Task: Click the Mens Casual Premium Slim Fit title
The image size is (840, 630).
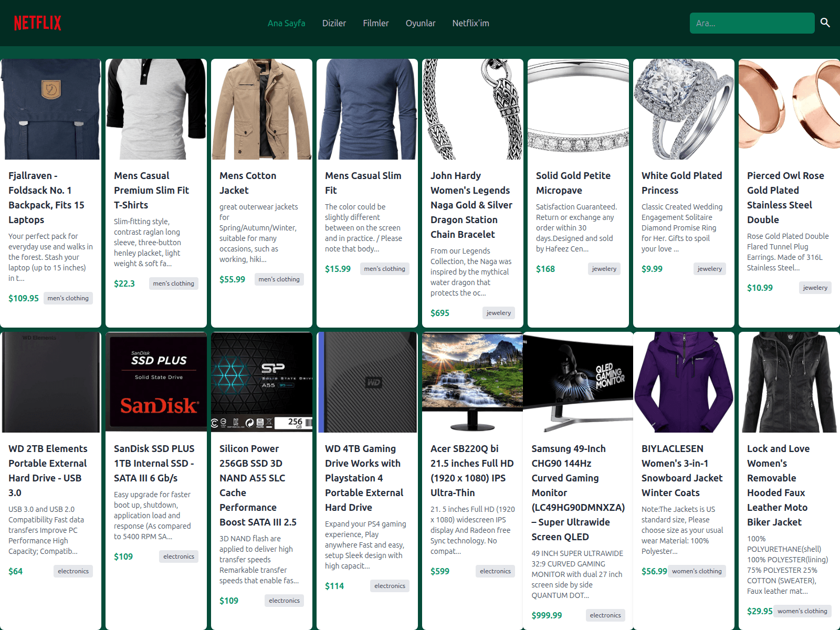Action: [x=151, y=190]
